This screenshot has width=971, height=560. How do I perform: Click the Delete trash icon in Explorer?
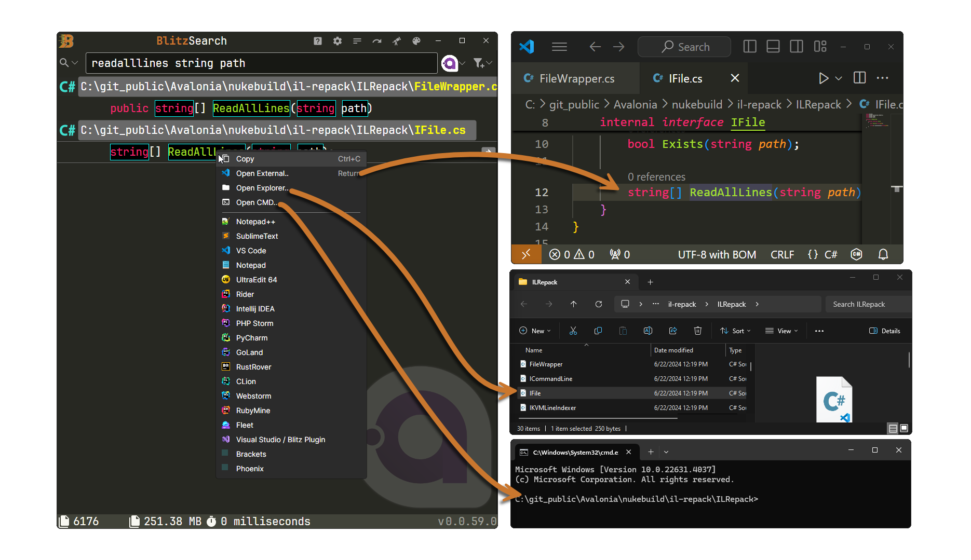(698, 331)
